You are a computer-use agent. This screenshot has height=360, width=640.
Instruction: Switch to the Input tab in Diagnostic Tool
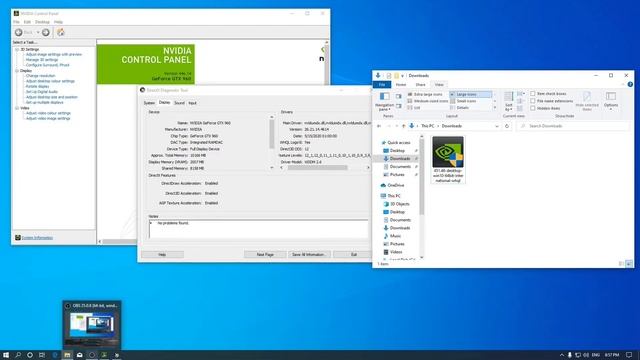pyautogui.click(x=193, y=103)
